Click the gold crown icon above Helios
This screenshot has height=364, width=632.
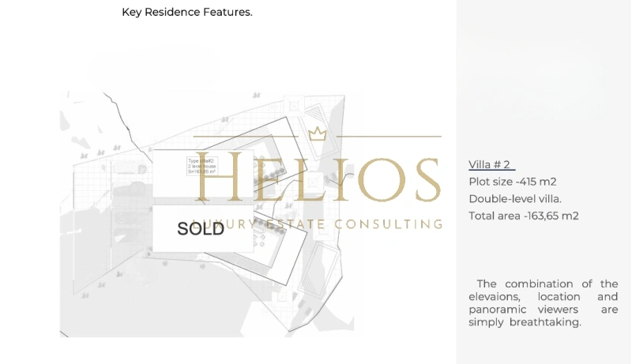pyautogui.click(x=318, y=133)
